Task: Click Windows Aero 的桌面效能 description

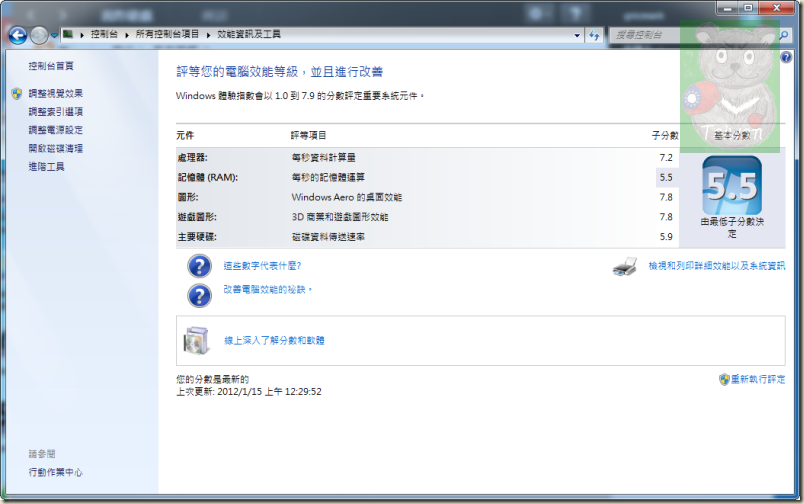Action: (347, 197)
